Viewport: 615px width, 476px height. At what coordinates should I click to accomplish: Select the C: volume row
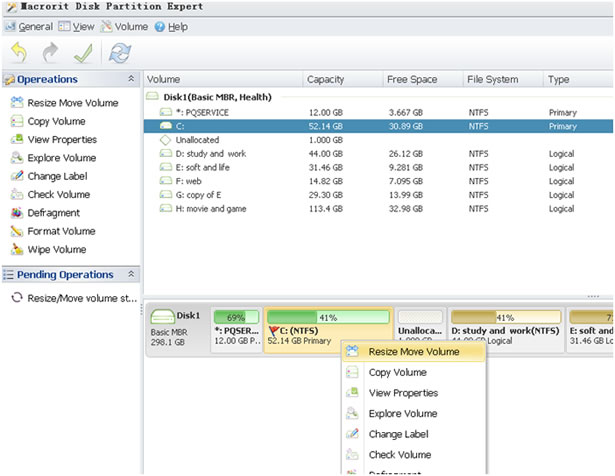point(378,126)
